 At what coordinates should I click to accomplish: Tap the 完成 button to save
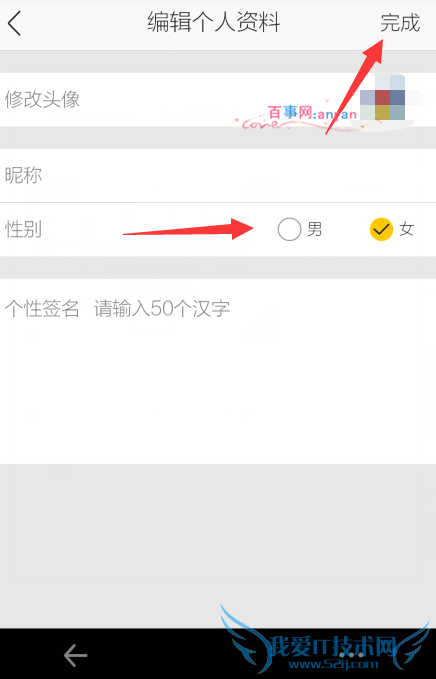(400, 23)
